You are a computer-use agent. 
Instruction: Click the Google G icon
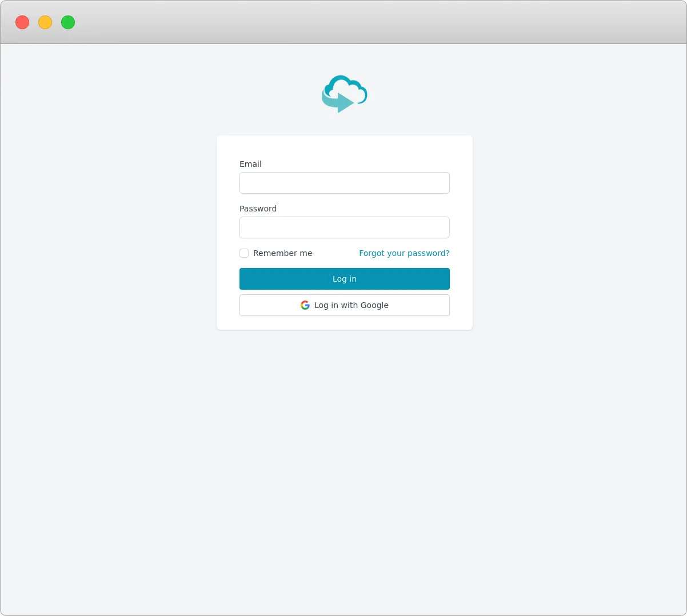point(305,305)
